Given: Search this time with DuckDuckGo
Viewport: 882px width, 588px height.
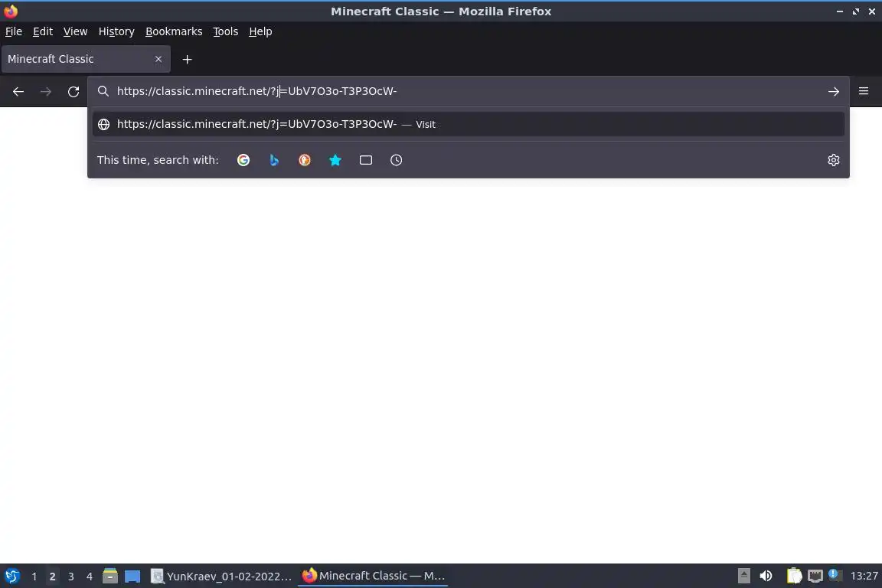Looking at the screenshot, I should 304,160.
